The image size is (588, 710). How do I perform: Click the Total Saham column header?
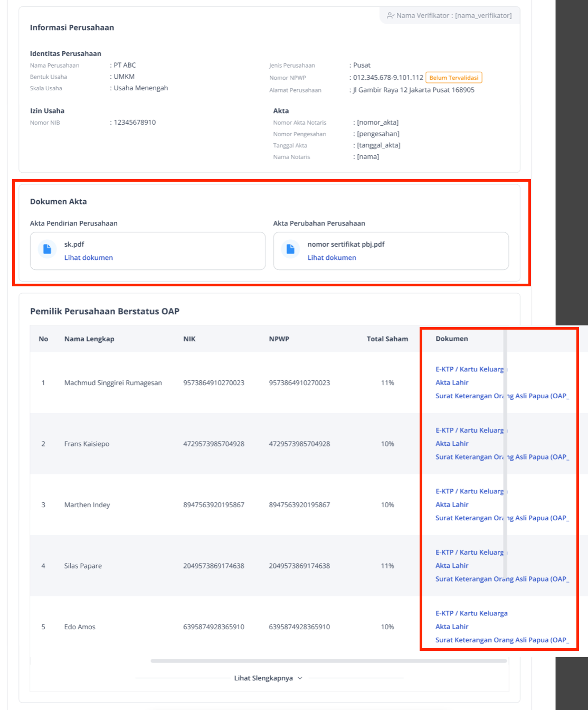[x=387, y=339]
